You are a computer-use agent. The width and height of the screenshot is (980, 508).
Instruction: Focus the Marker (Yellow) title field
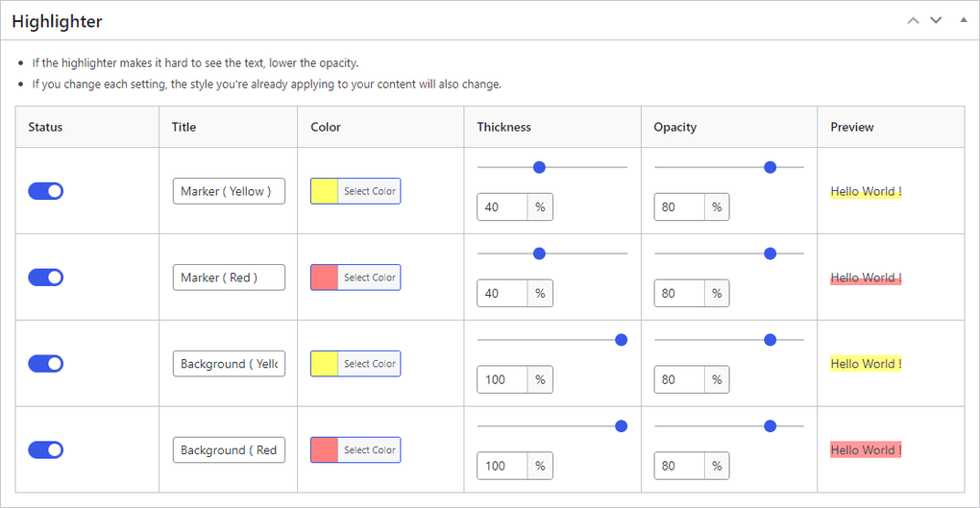(229, 191)
